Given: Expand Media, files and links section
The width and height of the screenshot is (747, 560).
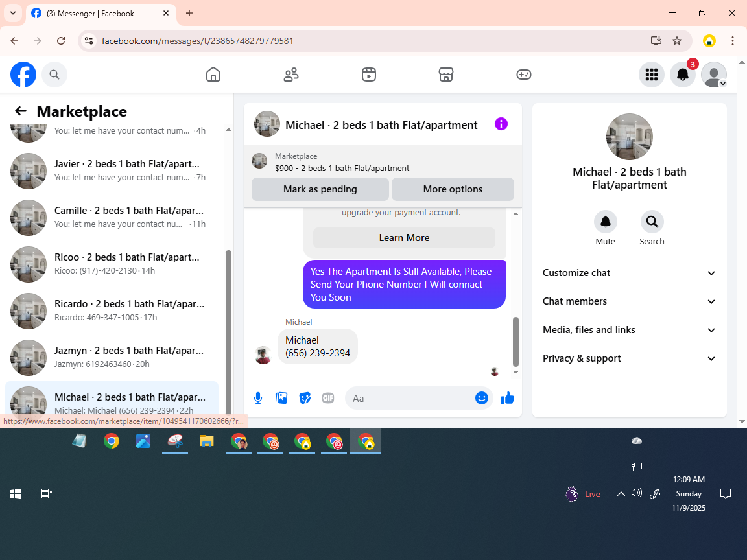Looking at the screenshot, I should (x=630, y=330).
